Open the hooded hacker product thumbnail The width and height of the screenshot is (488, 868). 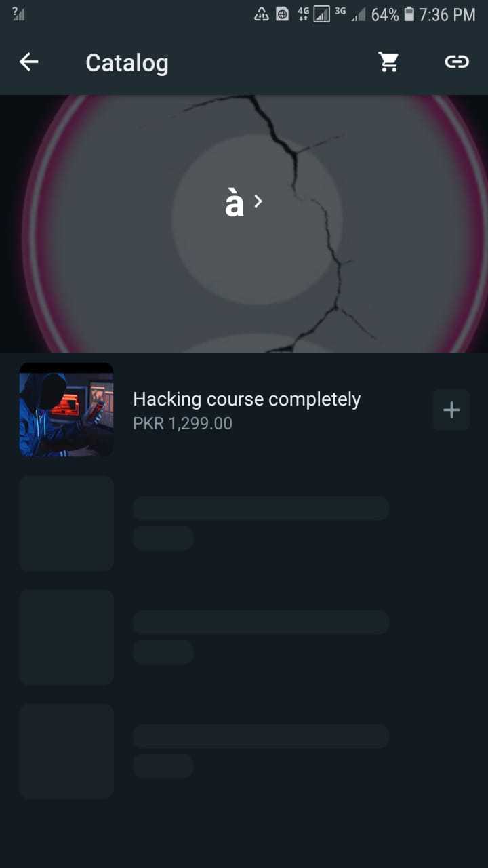click(x=66, y=410)
